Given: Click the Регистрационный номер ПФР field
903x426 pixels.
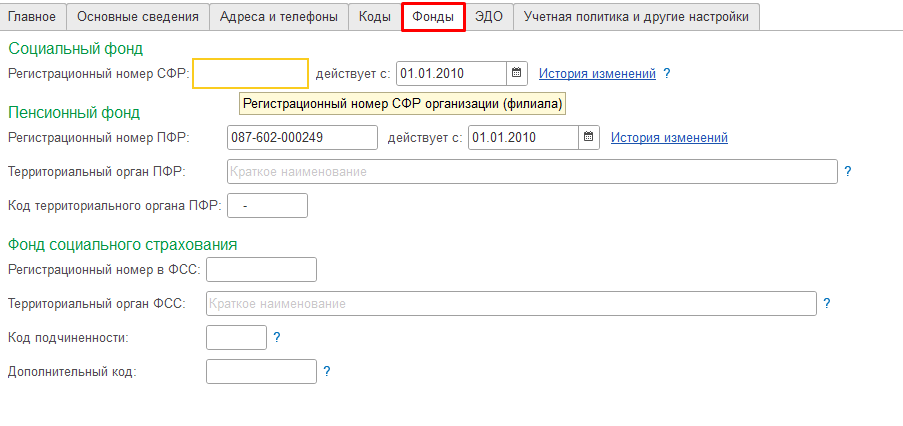Looking at the screenshot, I should pyautogui.click(x=303, y=138).
